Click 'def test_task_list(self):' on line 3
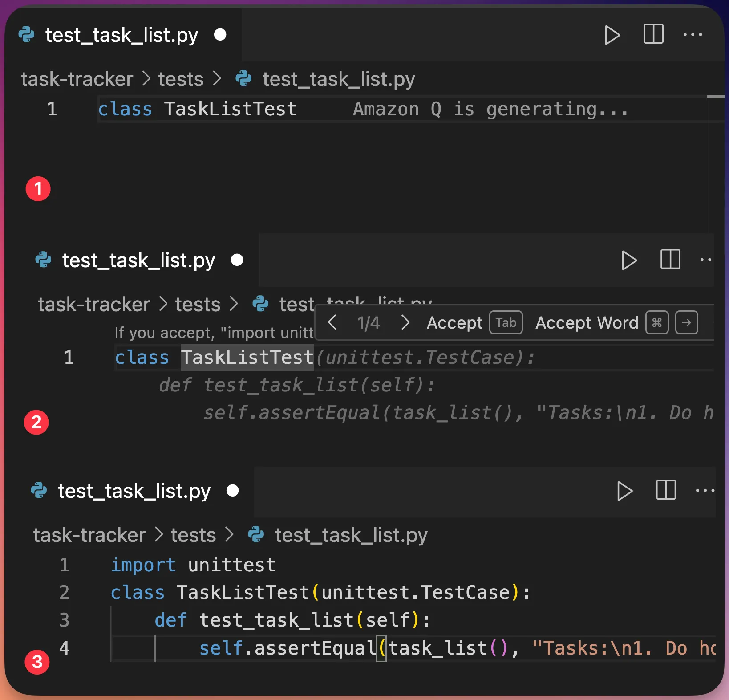 tap(292, 620)
